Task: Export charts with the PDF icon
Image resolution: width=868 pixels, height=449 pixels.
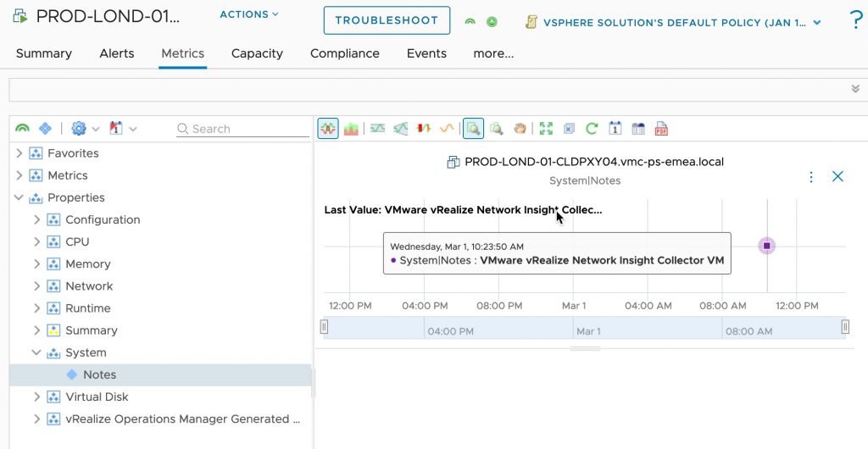Action: 661,129
